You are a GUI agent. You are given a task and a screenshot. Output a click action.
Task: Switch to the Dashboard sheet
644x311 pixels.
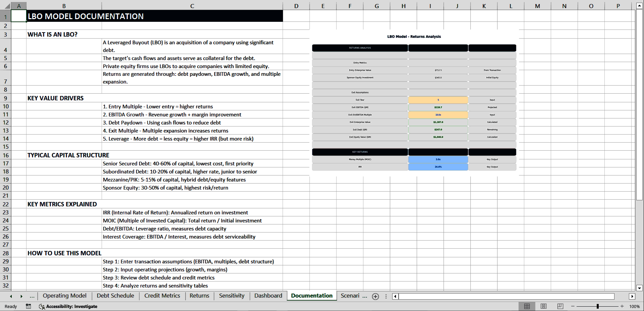(x=268, y=296)
